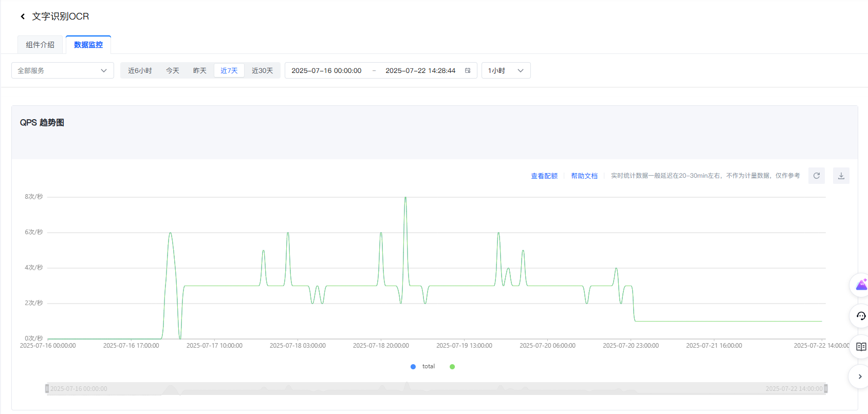Refresh the QPS trend chart
The height and width of the screenshot is (414, 868).
(816, 176)
